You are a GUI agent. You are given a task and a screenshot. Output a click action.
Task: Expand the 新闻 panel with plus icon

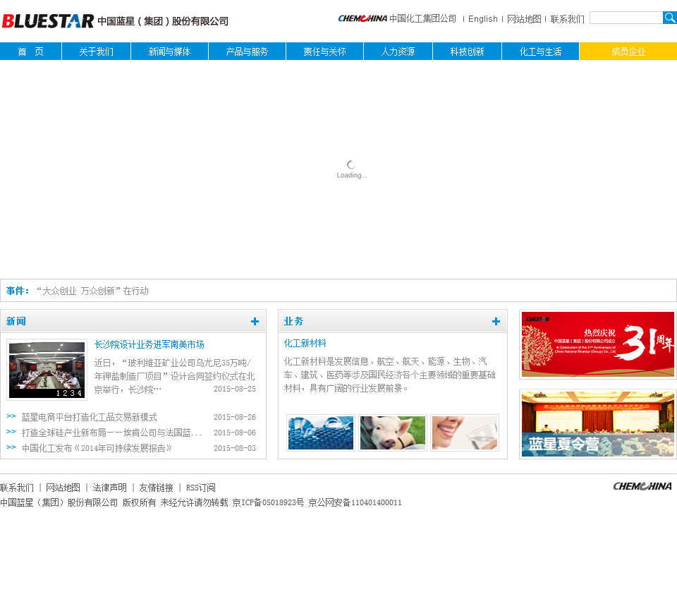(x=255, y=321)
